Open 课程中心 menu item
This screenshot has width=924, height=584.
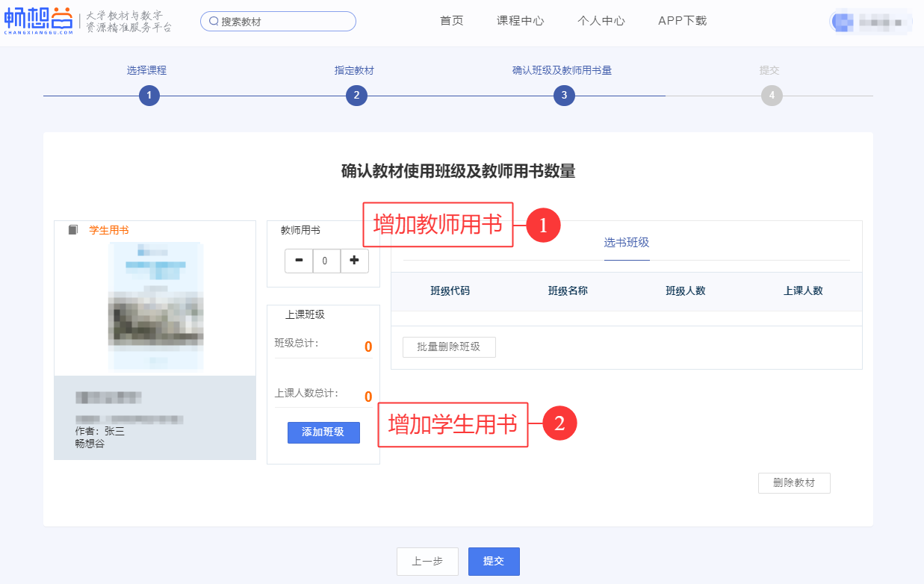[x=521, y=21]
